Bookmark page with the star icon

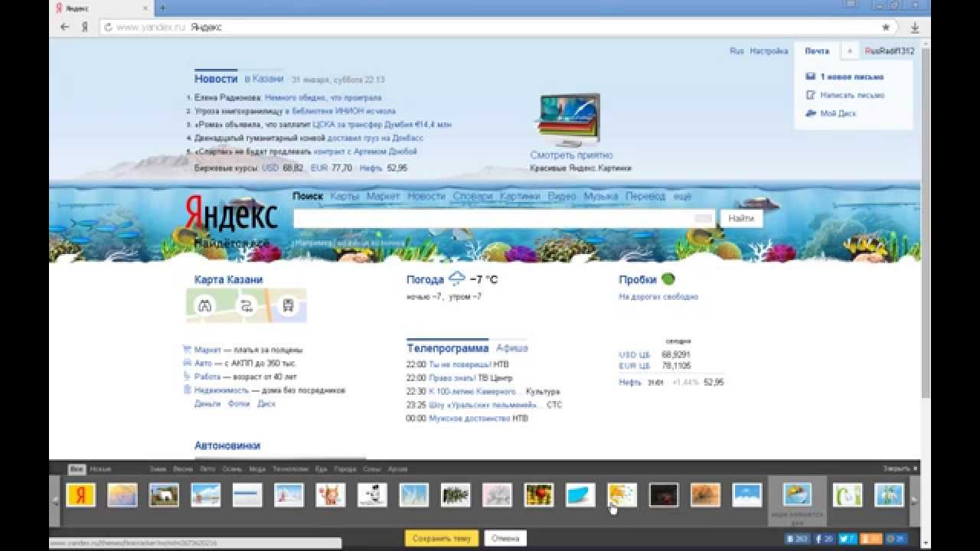[x=886, y=27]
